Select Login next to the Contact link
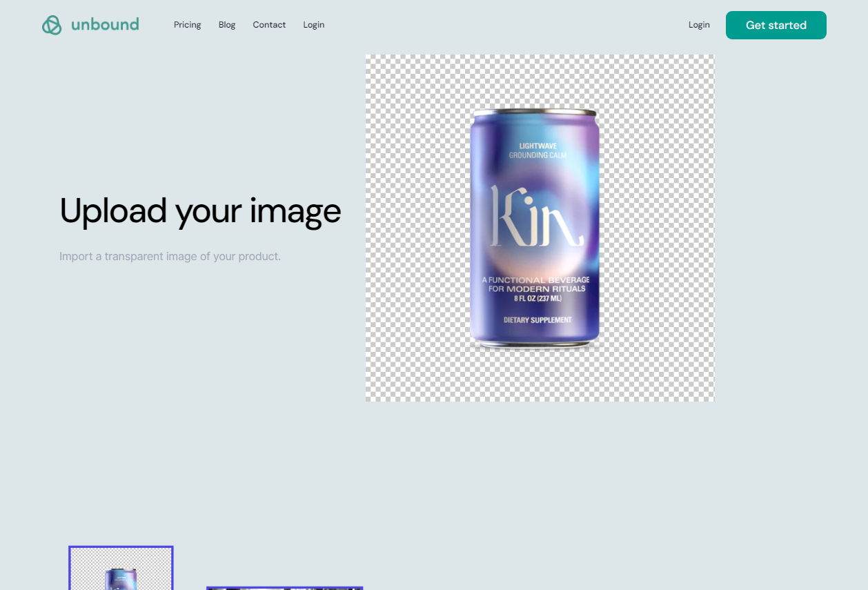The image size is (868, 590). (x=314, y=25)
